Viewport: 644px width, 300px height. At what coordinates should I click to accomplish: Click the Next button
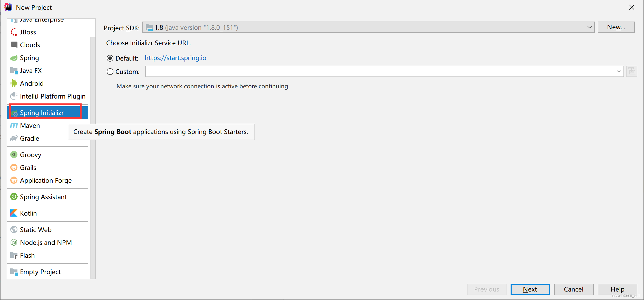(530, 289)
